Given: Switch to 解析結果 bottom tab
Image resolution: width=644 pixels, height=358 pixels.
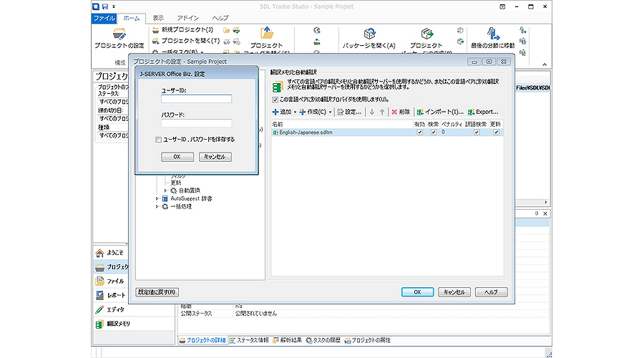Looking at the screenshot, I should tap(288, 340).
